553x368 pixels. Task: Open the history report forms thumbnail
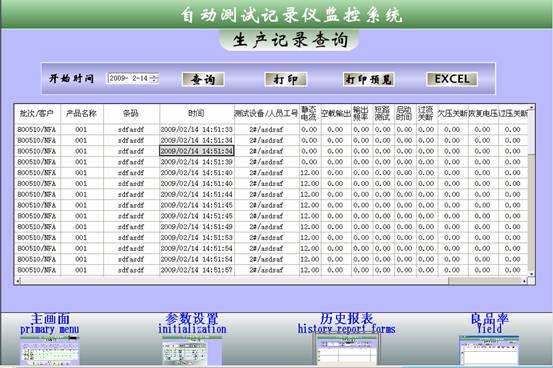pyautogui.click(x=346, y=350)
